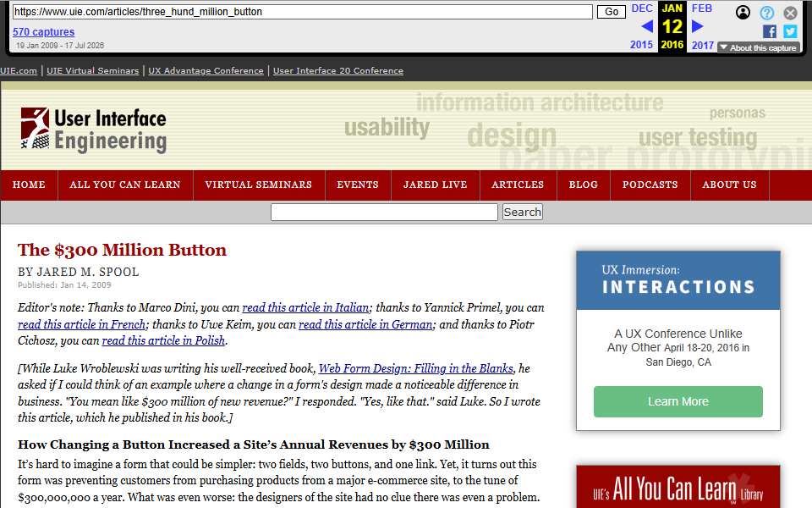Share this capture on Facebook
Viewport: 812px width, 508px height.
click(x=770, y=31)
